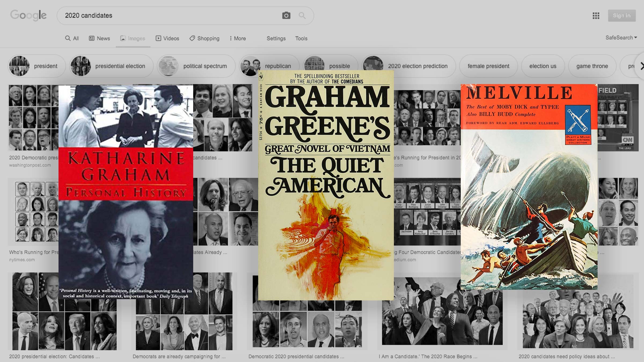Screen dimensions: 644x362
Task: Click the magnifying glass search icon
Action: (x=302, y=16)
